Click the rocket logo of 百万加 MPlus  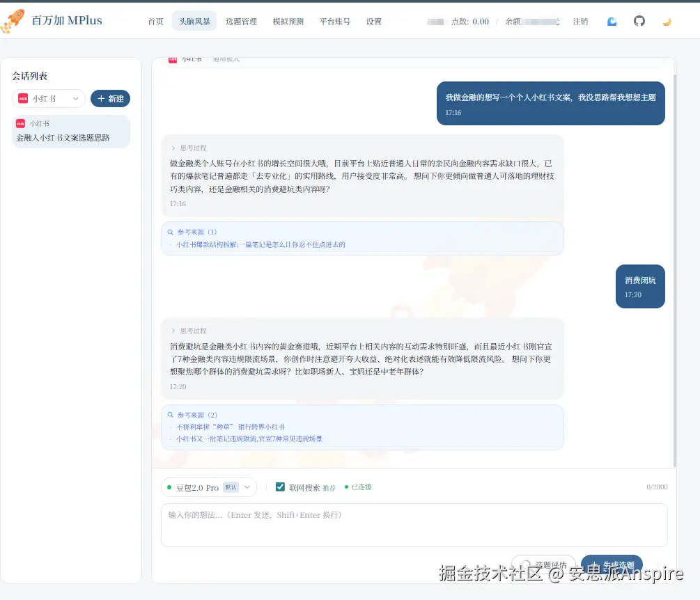(x=13, y=21)
